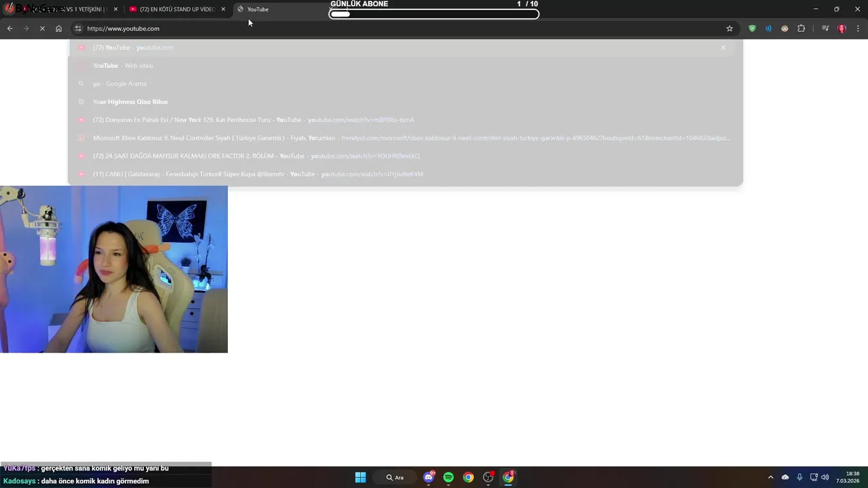
Task: Click the Kadosays chat message
Action: click(76, 481)
